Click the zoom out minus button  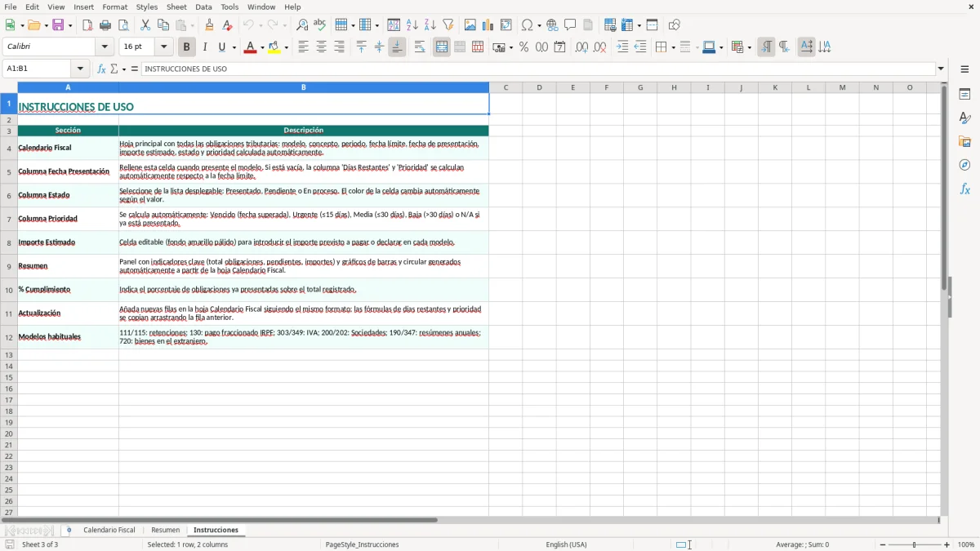[882, 544]
